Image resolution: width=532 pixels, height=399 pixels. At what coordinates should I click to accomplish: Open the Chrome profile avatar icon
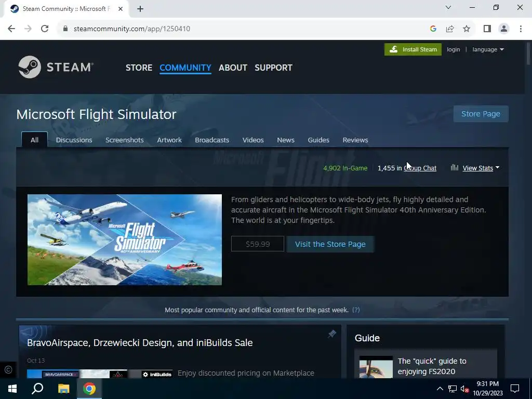[504, 29]
